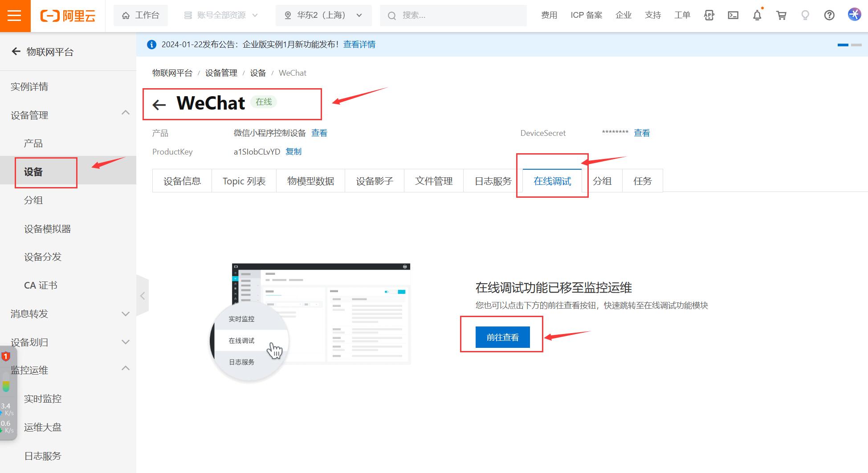The width and height of the screenshot is (868, 473).
Task: Switch to the 设备影子 tab
Action: pyautogui.click(x=375, y=181)
